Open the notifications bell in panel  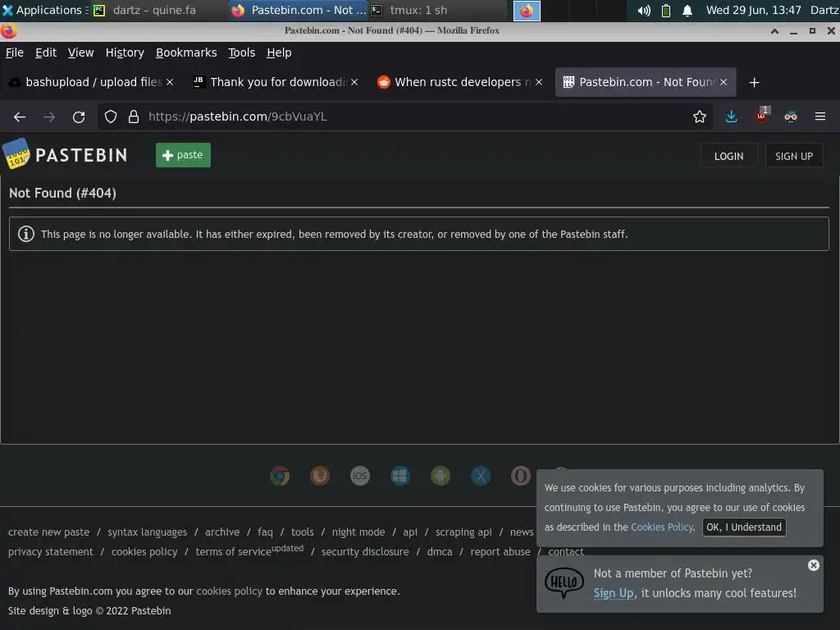point(687,10)
